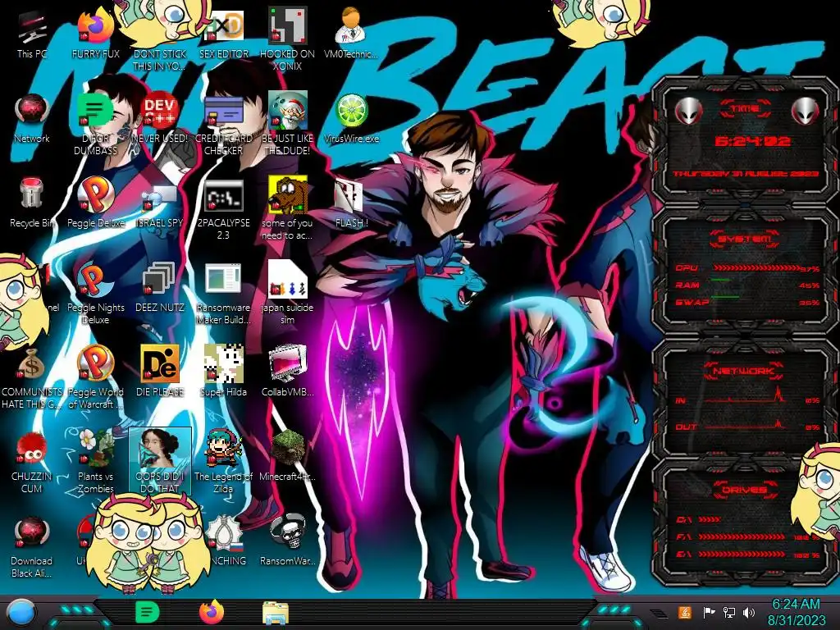This screenshot has width=840, height=630.
Task: Open the some of you need to ac... dog icon
Action: pos(287,209)
